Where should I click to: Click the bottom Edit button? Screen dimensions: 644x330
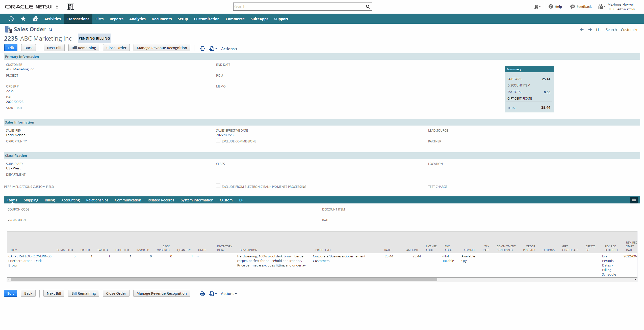pyautogui.click(x=11, y=293)
